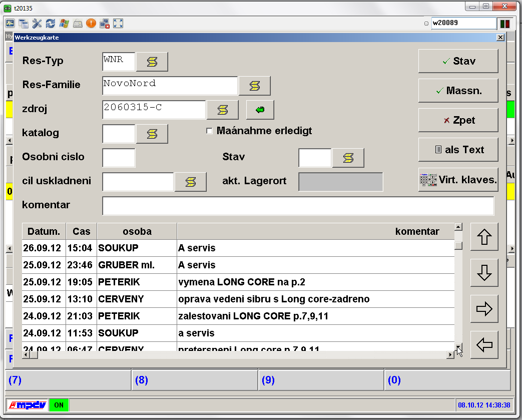Screen dimensions: 522x420
Task: Click the Cas column header
Action: click(82, 231)
